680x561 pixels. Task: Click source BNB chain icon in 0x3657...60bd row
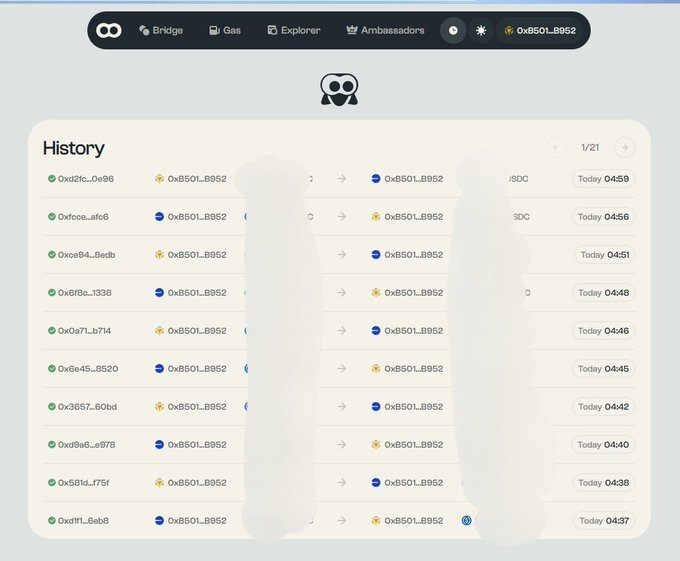[159, 407]
